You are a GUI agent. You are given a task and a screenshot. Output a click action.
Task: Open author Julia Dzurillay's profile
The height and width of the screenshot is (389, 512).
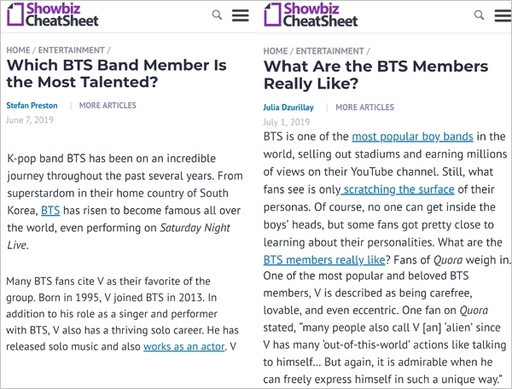click(288, 108)
